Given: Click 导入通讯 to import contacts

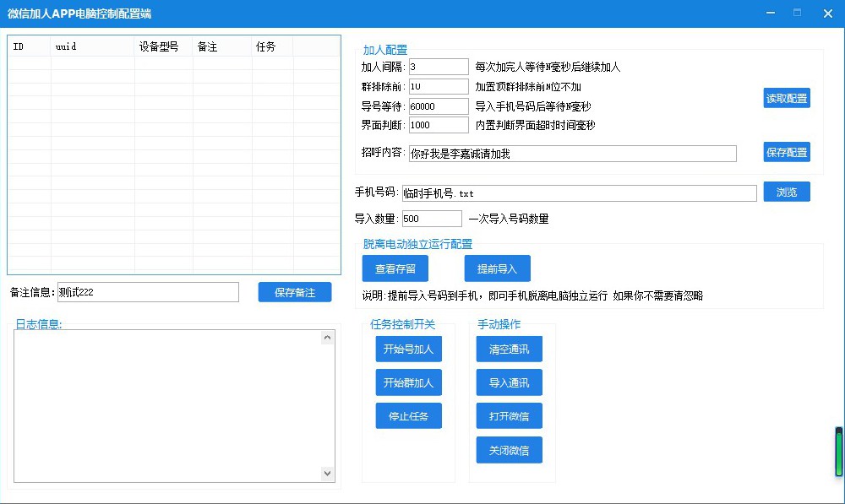Looking at the screenshot, I should [509, 382].
